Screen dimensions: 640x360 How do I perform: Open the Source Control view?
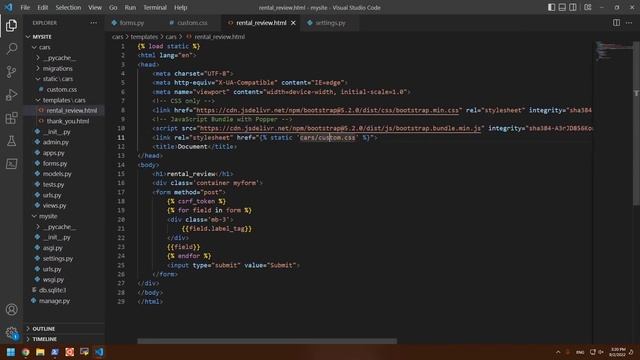11,72
